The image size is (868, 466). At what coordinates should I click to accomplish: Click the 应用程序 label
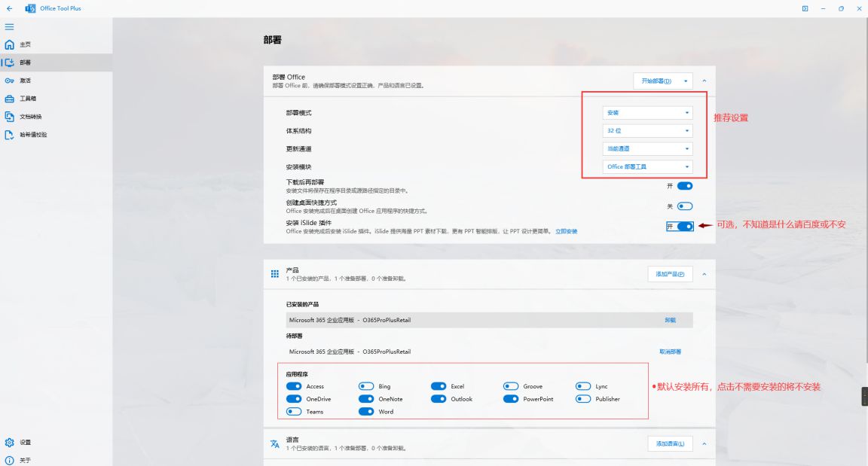coord(297,374)
